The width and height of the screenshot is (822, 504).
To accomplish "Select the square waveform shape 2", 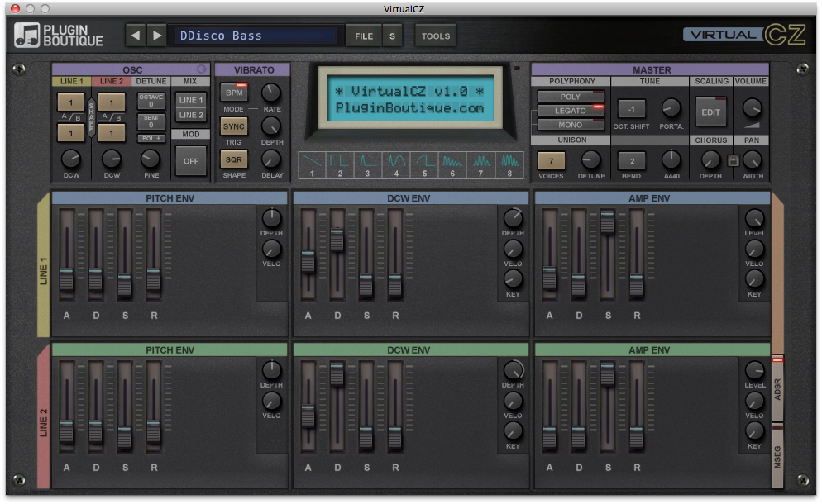I will (x=340, y=159).
